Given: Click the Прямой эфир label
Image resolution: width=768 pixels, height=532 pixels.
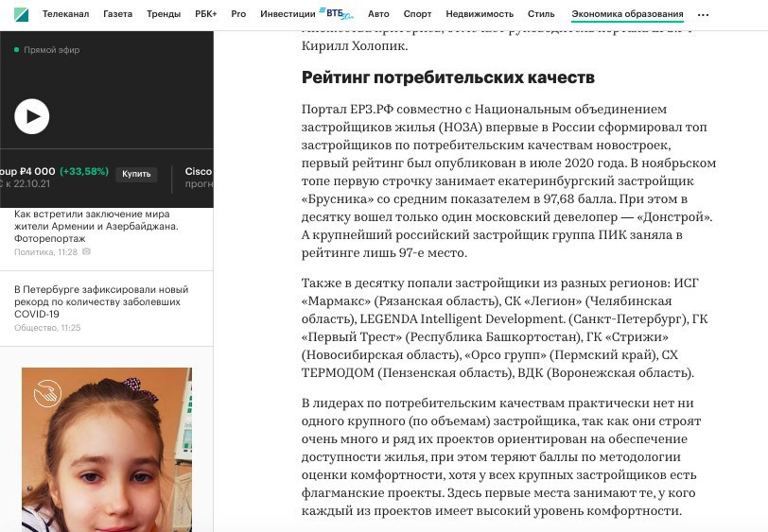Looking at the screenshot, I should (51, 50).
